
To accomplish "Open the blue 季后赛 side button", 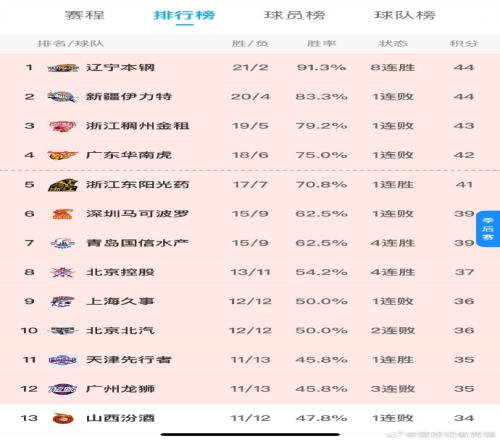I will pyautogui.click(x=488, y=229).
